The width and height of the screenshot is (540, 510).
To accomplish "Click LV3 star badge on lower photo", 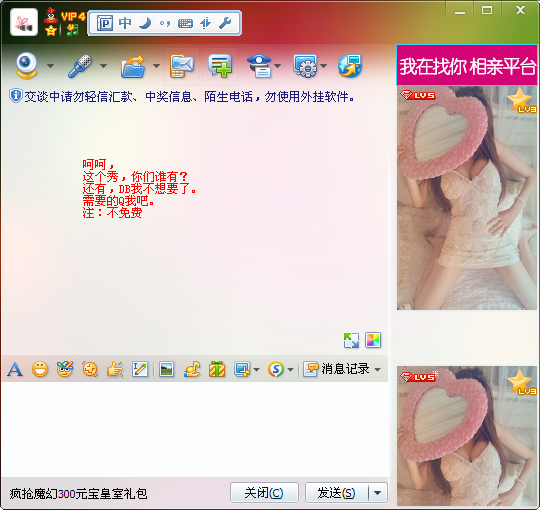I will (x=522, y=383).
